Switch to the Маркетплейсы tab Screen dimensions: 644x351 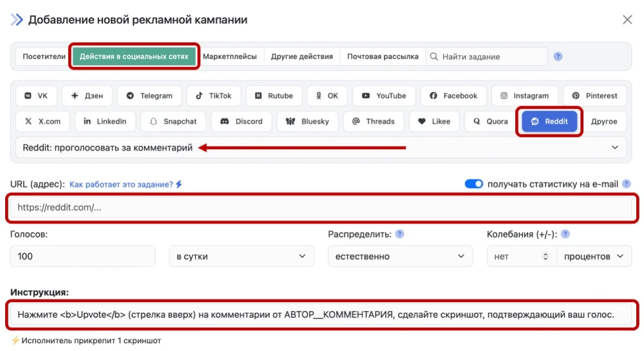tap(230, 57)
